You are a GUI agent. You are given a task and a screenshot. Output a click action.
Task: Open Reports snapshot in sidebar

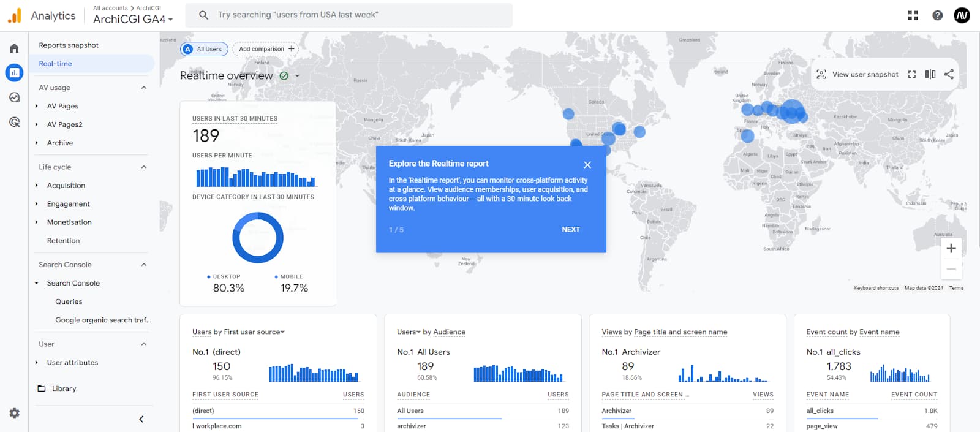click(69, 45)
